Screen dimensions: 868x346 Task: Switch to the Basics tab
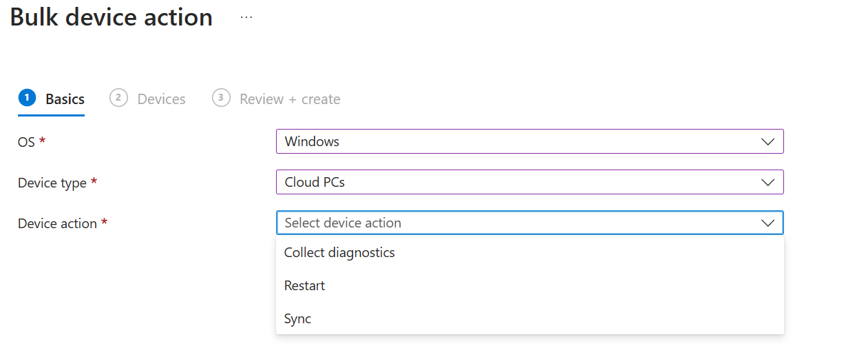65,99
